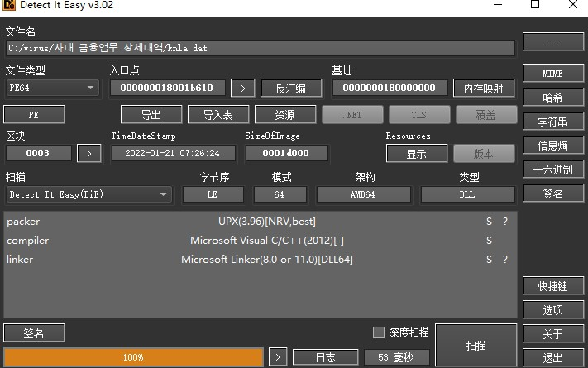
Task: Click the SizeOfImage 0001d000 field
Action: click(286, 154)
